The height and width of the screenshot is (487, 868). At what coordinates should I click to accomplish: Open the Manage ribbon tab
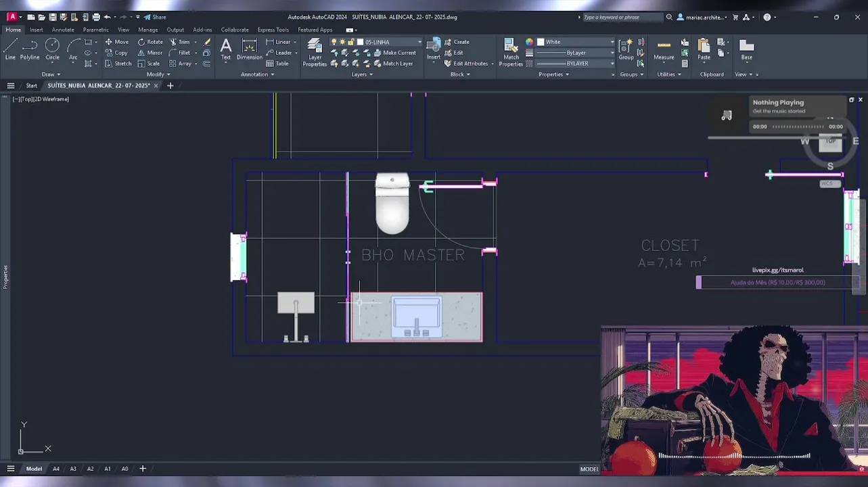pyautogui.click(x=147, y=30)
